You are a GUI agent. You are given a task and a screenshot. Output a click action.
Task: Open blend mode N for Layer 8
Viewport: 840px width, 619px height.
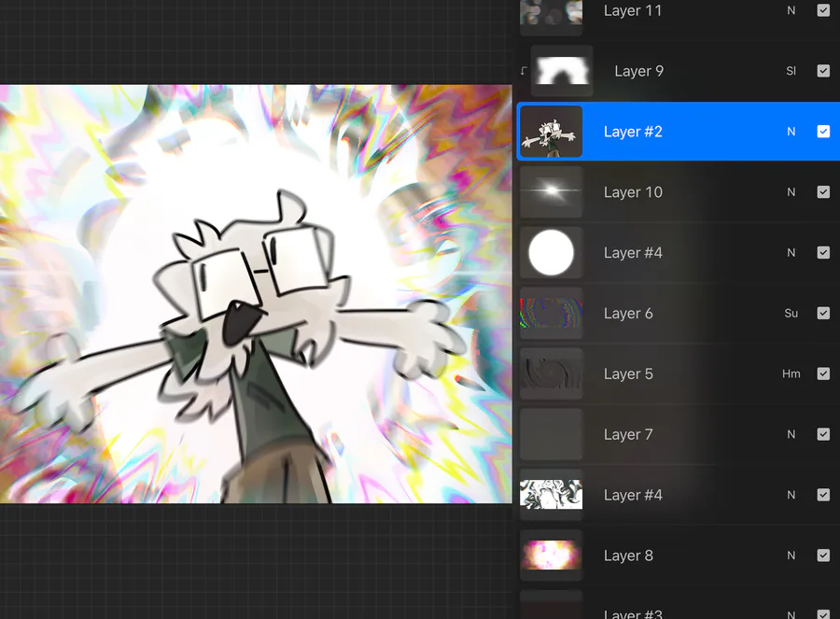point(791,556)
